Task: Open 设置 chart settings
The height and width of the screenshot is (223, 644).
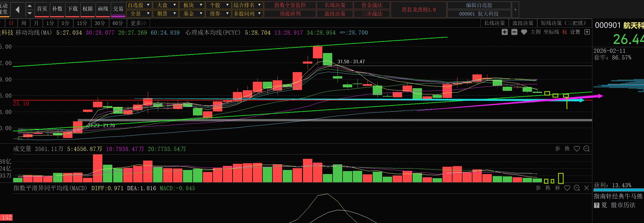Action: pos(575,32)
